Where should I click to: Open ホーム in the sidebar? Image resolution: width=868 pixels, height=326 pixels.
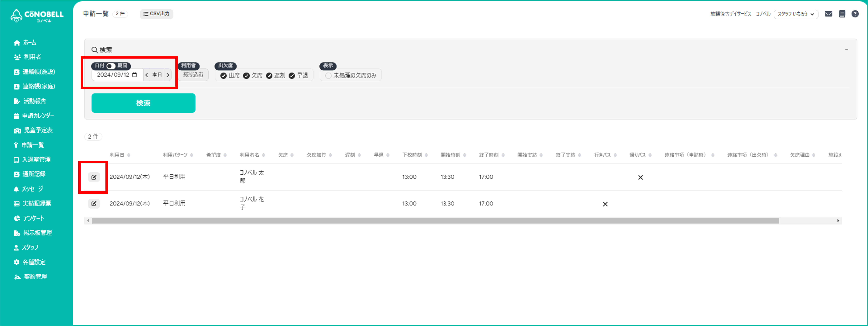tap(25, 42)
